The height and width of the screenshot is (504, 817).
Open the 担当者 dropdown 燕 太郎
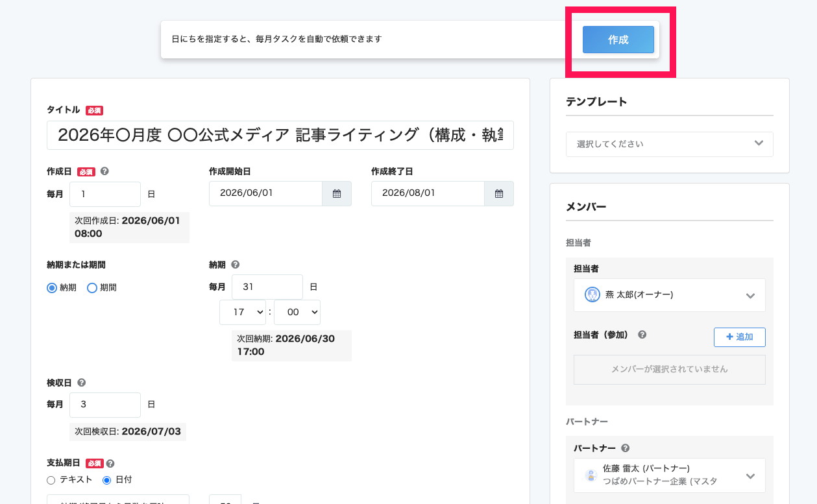coord(670,295)
